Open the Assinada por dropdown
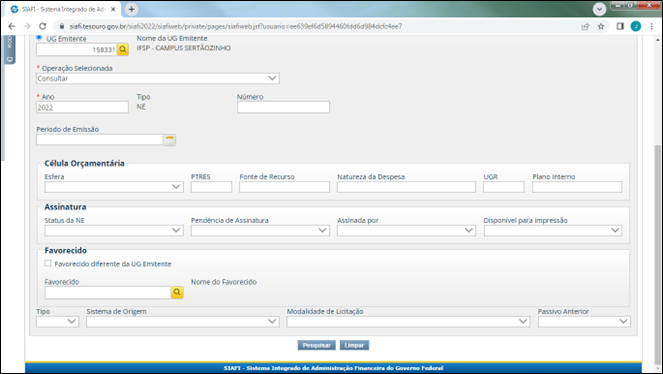Screen dimensions: 663x374 (x=406, y=230)
